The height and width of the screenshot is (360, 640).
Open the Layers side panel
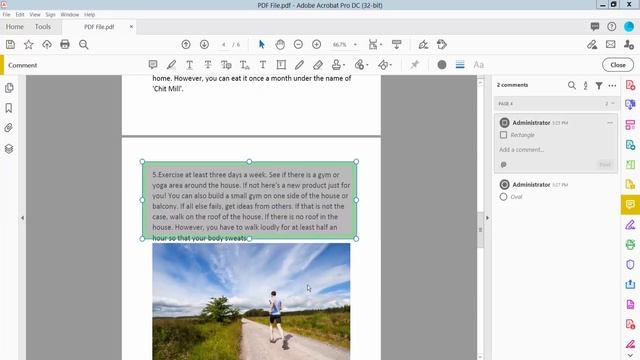pos(9,149)
